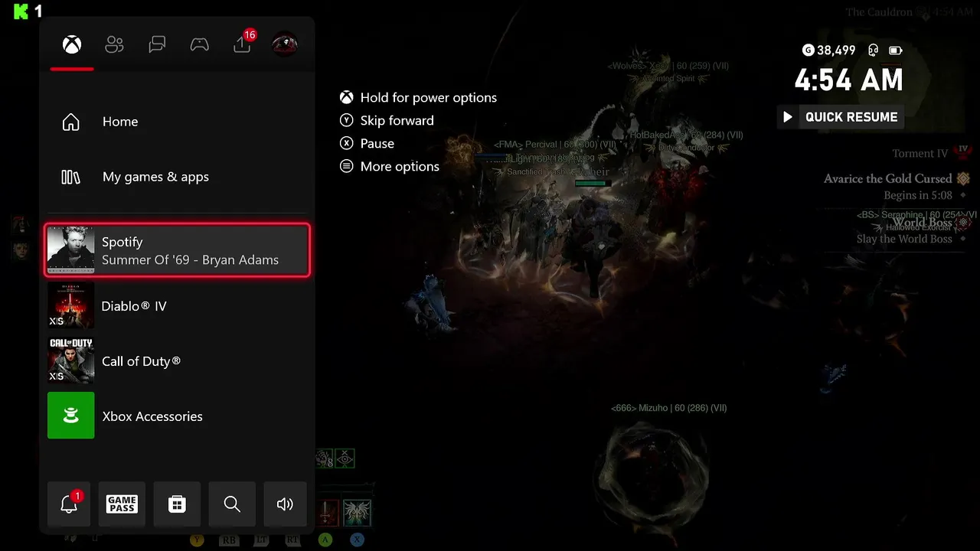Launch Diablo IV from recent list
Screen dimensions: 980x551
[177, 305]
